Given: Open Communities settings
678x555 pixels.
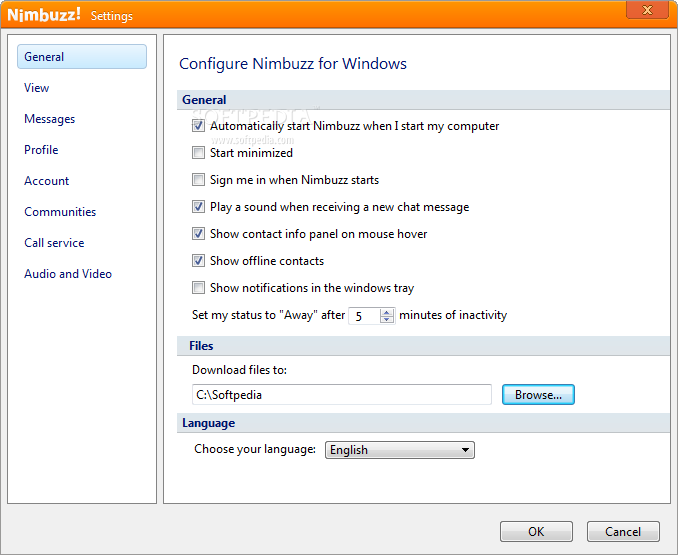Looking at the screenshot, I should click(x=60, y=212).
